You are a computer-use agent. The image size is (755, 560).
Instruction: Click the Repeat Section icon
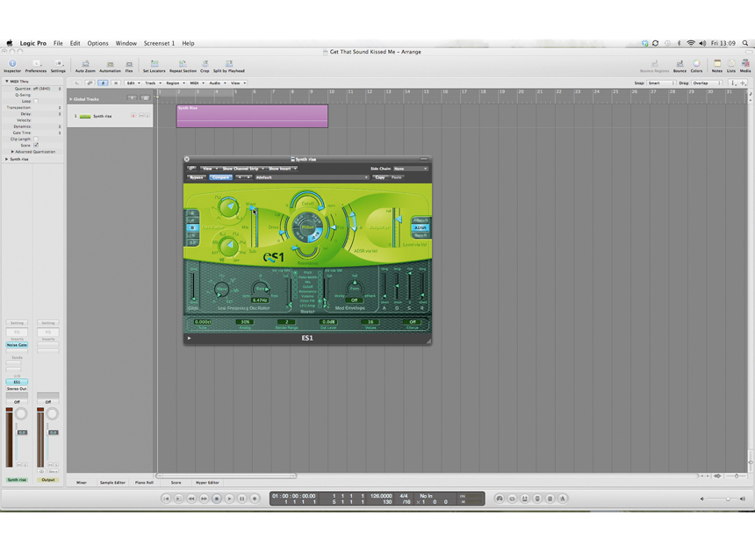click(x=183, y=66)
